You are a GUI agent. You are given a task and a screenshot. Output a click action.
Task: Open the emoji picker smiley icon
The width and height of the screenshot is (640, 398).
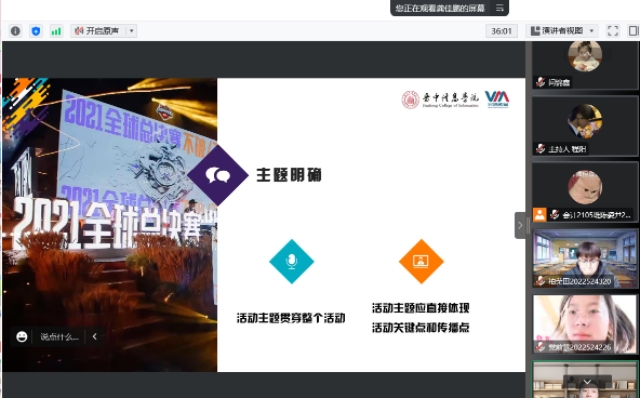click(22, 337)
